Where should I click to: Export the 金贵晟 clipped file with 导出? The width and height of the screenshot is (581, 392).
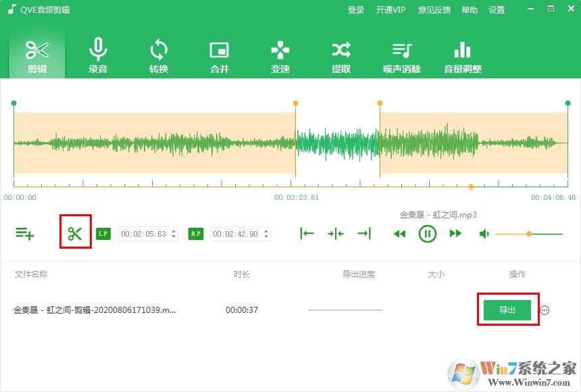(x=507, y=310)
